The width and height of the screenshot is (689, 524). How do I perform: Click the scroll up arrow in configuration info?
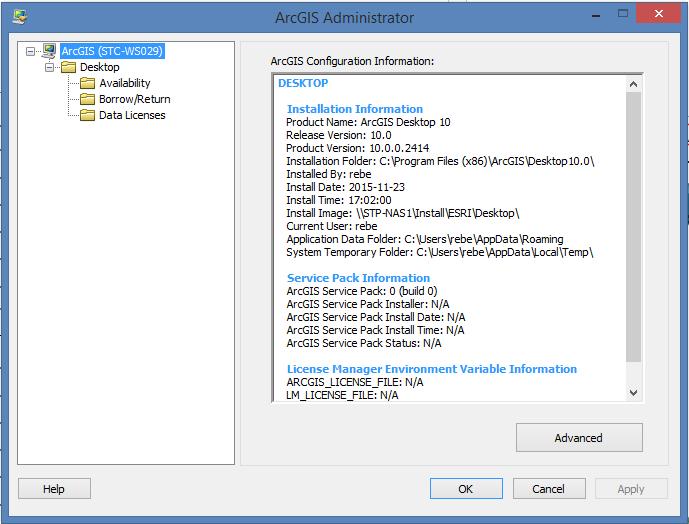[x=633, y=84]
